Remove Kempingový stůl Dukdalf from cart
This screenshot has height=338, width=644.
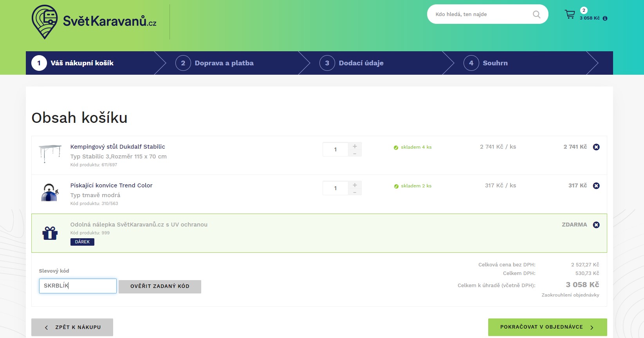point(596,147)
